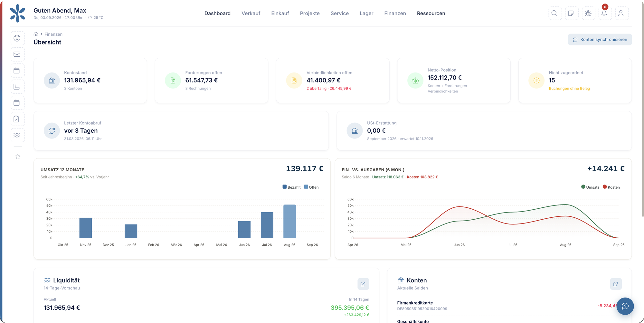Switch to the Verkauf menu
Viewport: 644px width, 323px height.
251,13
